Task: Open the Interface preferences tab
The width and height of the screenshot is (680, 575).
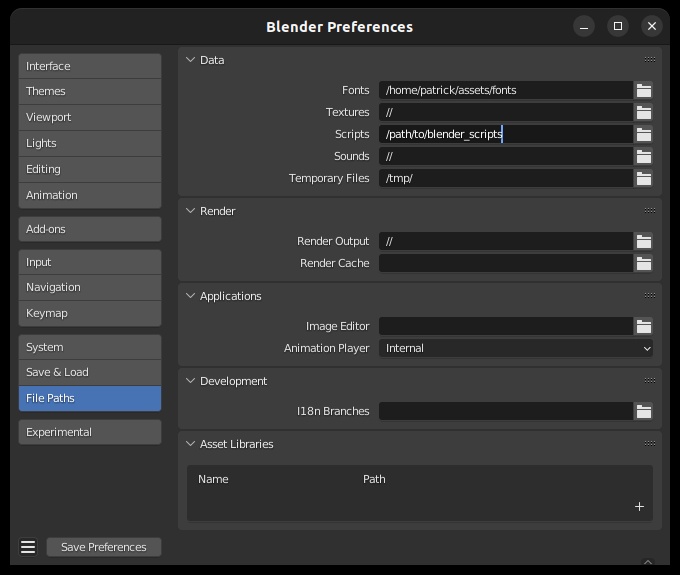Action: pyautogui.click(x=90, y=66)
